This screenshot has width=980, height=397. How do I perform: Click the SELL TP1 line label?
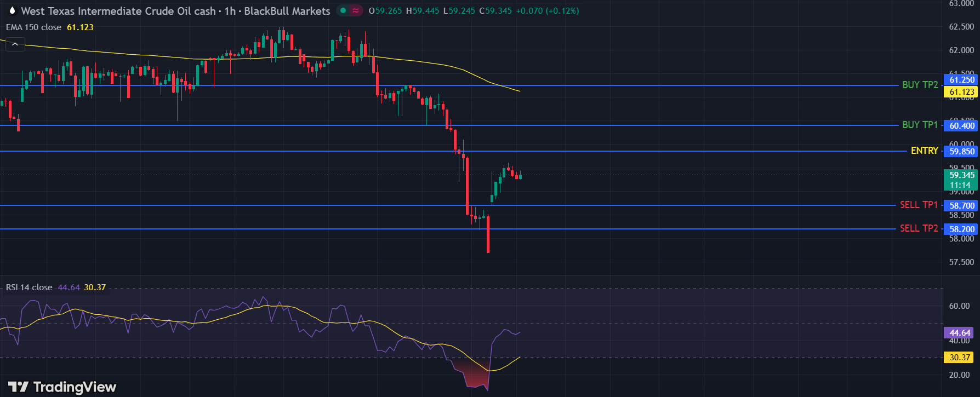[x=919, y=205]
